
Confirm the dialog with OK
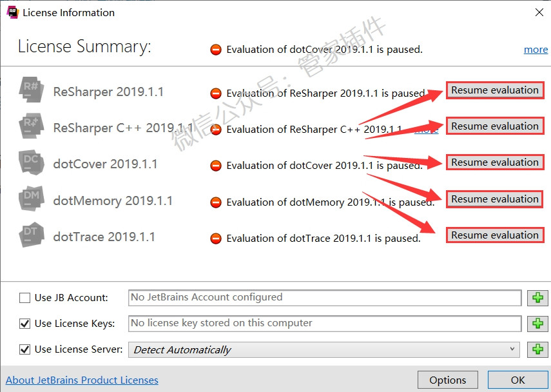(517, 380)
